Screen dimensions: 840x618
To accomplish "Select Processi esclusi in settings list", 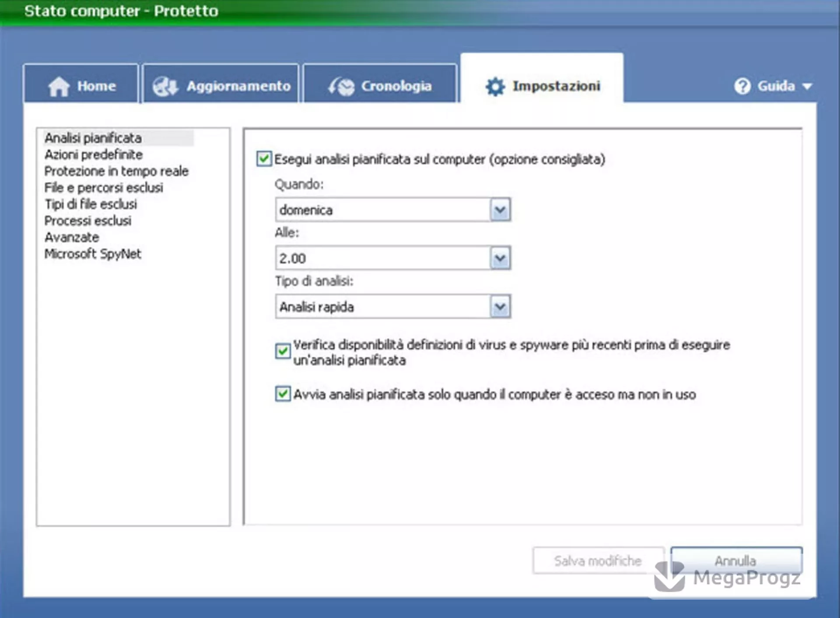I will [x=88, y=221].
